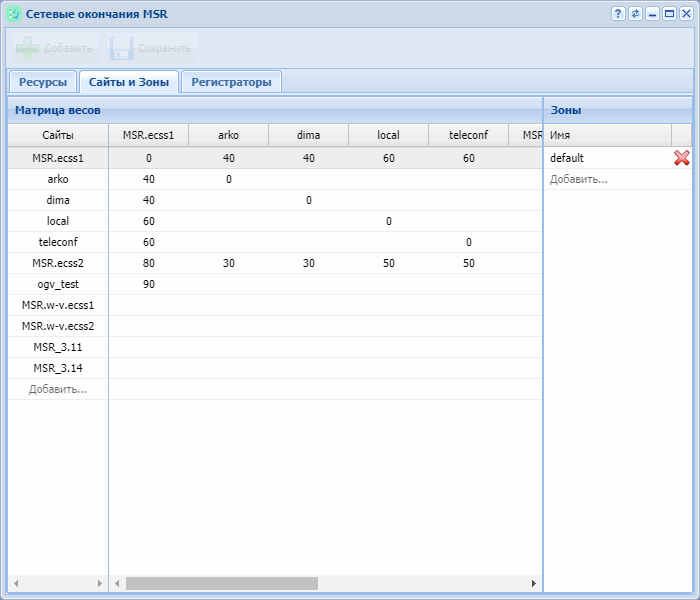Screen dimensions: 700x600
Task: Click the refresh icon in title bar
Action: click(x=635, y=14)
